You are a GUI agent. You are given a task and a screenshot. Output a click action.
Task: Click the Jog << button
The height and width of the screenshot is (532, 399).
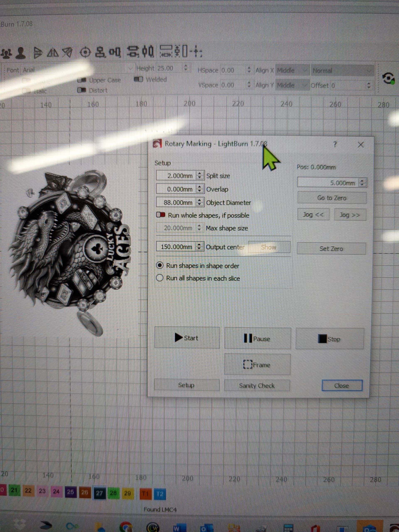313,214
